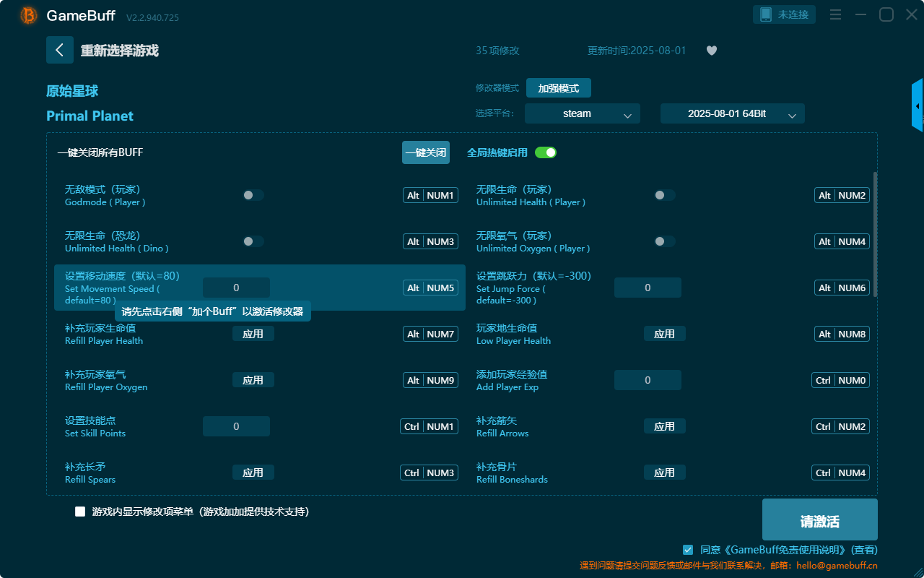Click the Set Movement Speed input field
This screenshot has width=924, height=578.
[236, 288]
